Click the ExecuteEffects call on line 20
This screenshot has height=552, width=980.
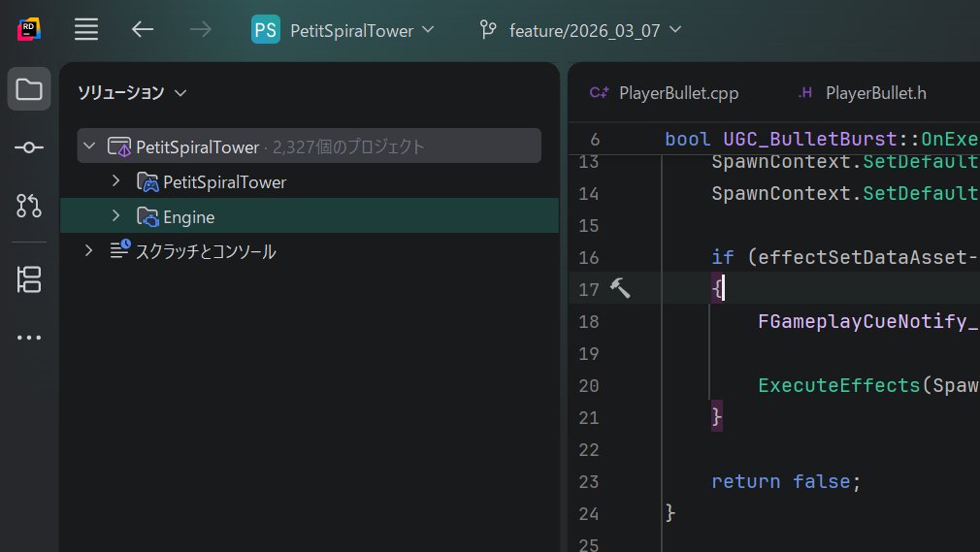coord(838,385)
